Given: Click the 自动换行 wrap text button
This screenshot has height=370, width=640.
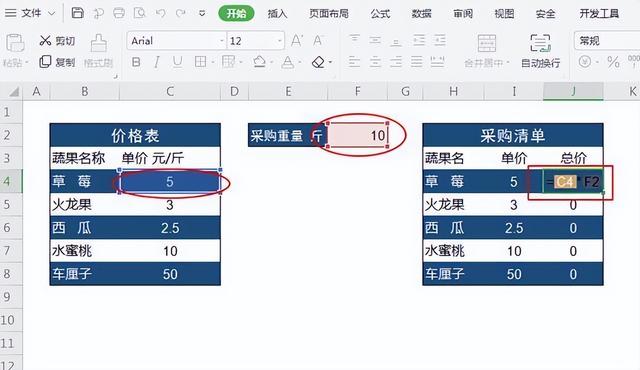Looking at the screenshot, I should tap(540, 51).
